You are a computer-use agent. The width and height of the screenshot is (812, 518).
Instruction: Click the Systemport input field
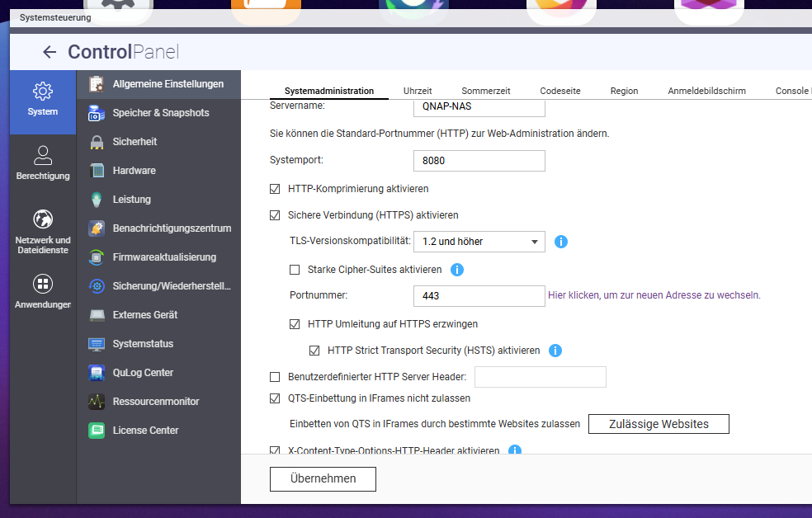pos(479,161)
